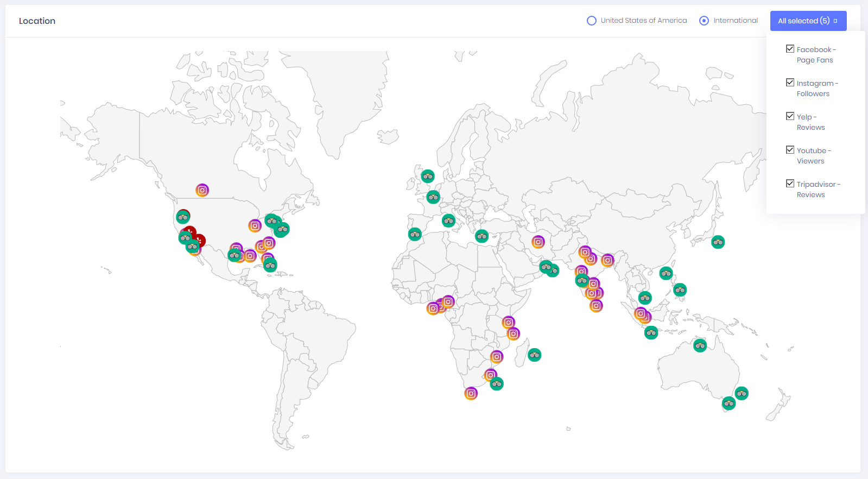
Task: Select the Tripadvisor marker over Scotland
Action: (428, 176)
